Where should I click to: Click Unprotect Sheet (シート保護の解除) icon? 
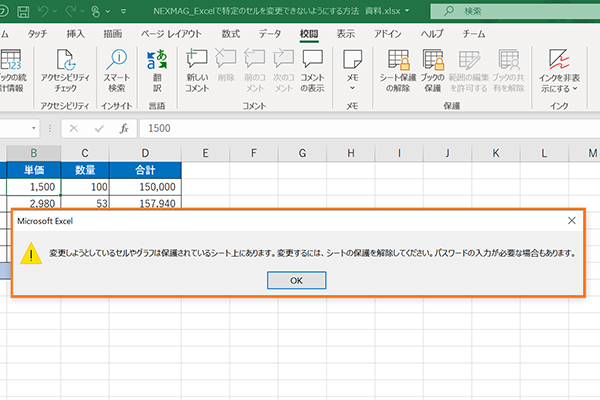(399, 68)
